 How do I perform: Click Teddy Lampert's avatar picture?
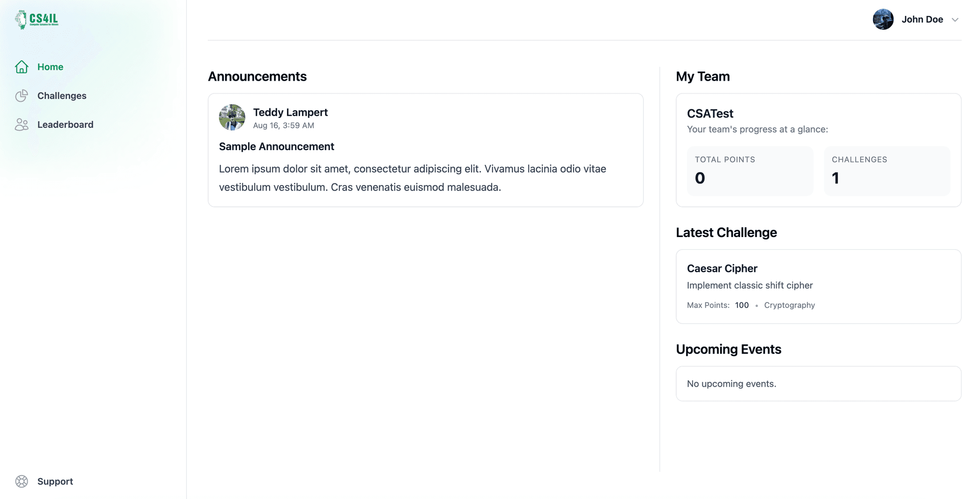coord(232,117)
